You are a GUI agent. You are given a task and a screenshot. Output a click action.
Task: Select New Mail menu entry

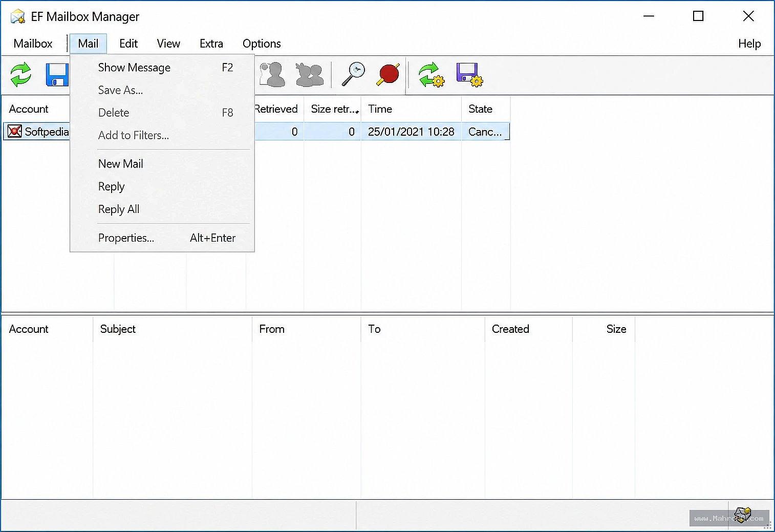tap(162, 164)
